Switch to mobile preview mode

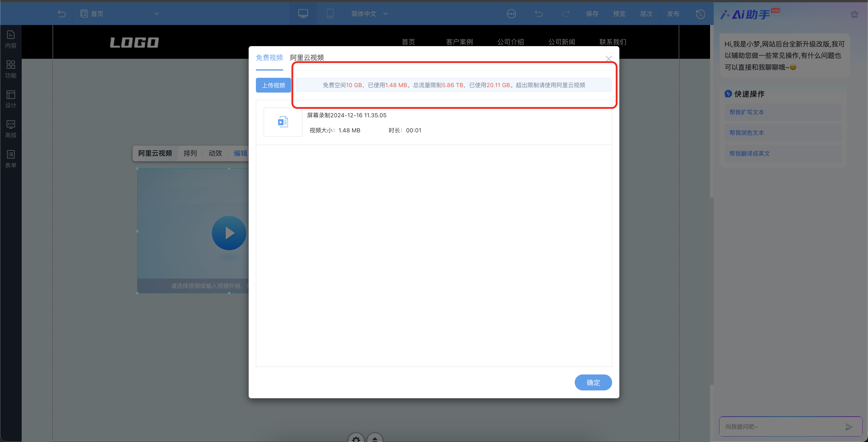tap(330, 14)
